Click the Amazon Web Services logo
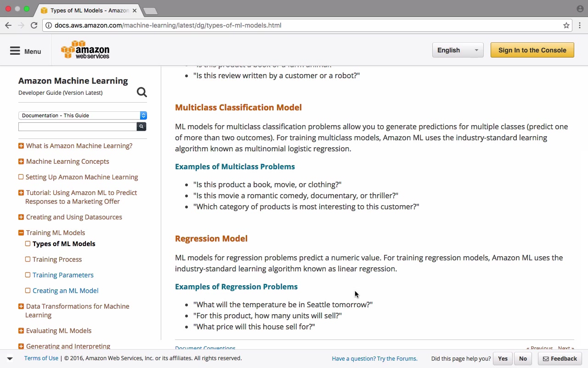Screen dimensions: 588x368 click(x=85, y=50)
